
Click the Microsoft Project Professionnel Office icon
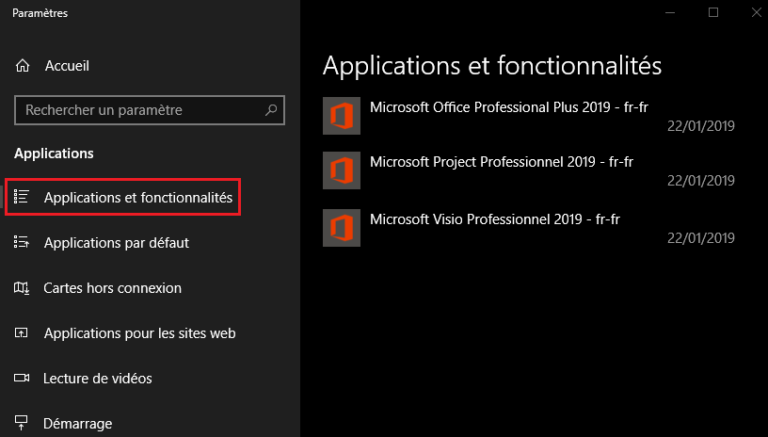click(341, 170)
